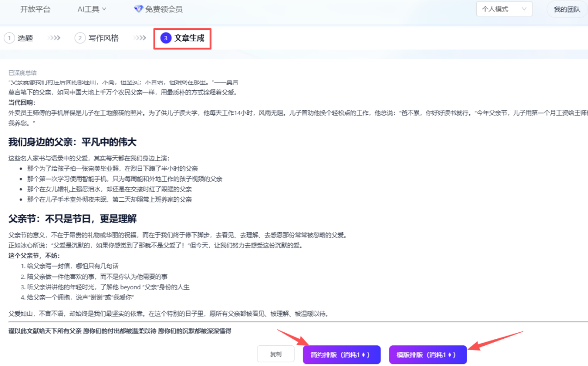
Task: Expand the 个人模式 mode selector
Action: coord(504,9)
